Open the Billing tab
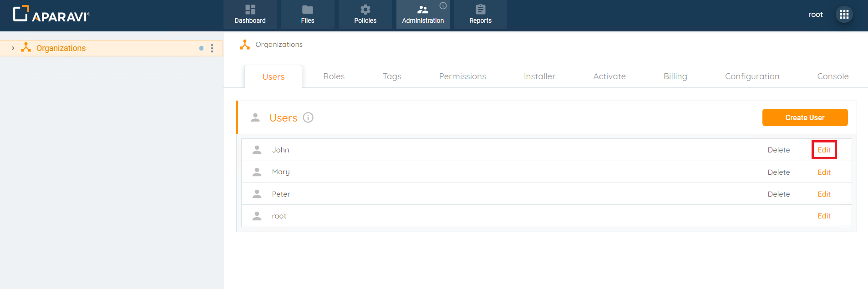 pyautogui.click(x=675, y=76)
